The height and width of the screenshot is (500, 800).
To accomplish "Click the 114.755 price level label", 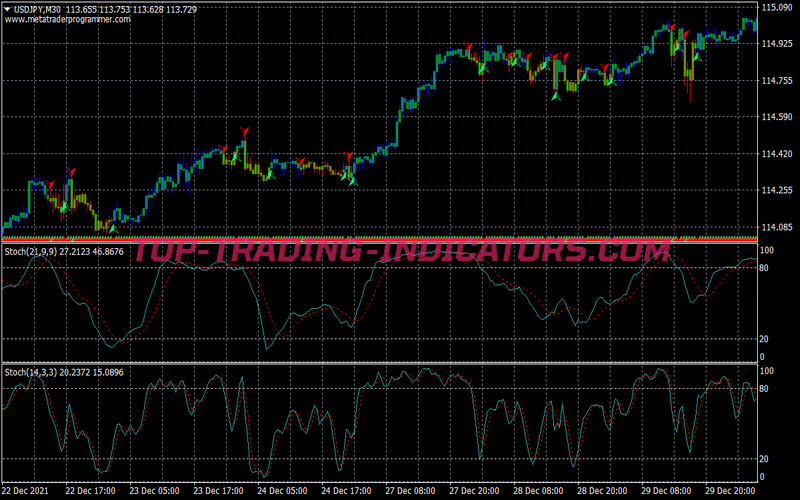I will point(777,81).
